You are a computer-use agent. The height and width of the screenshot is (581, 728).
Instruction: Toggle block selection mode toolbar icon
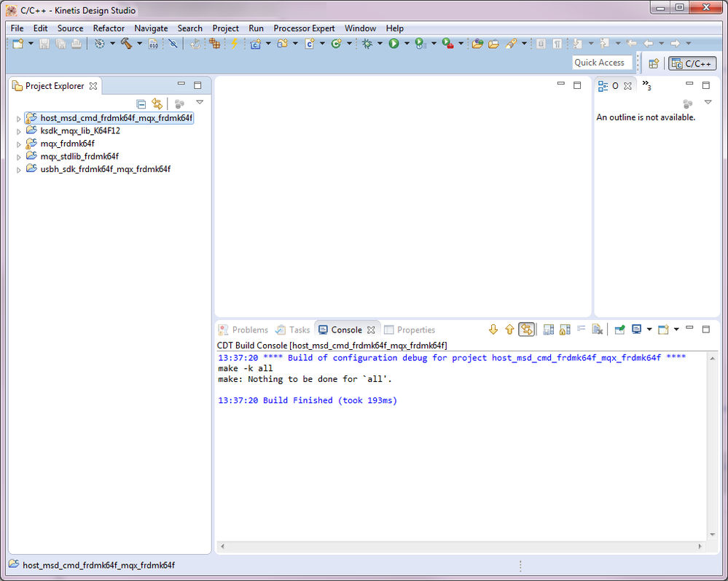[541, 44]
